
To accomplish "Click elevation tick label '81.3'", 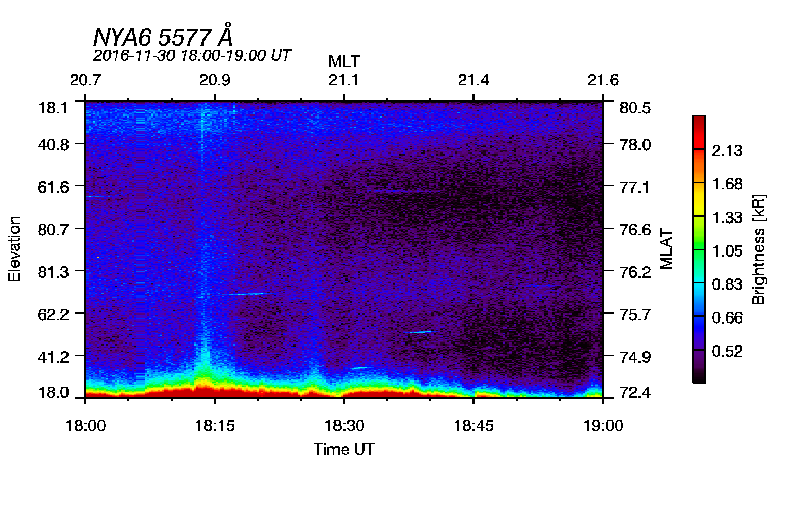I will (x=53, y=272).
